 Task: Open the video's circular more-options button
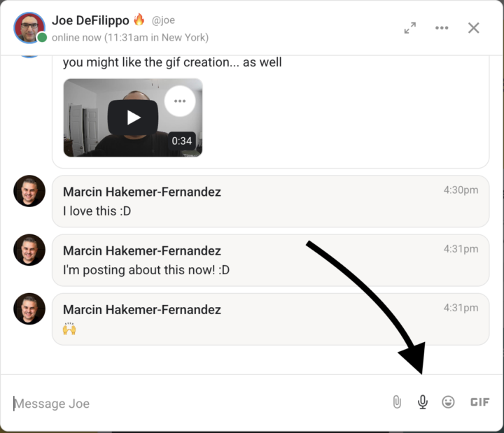pos(180,101)
